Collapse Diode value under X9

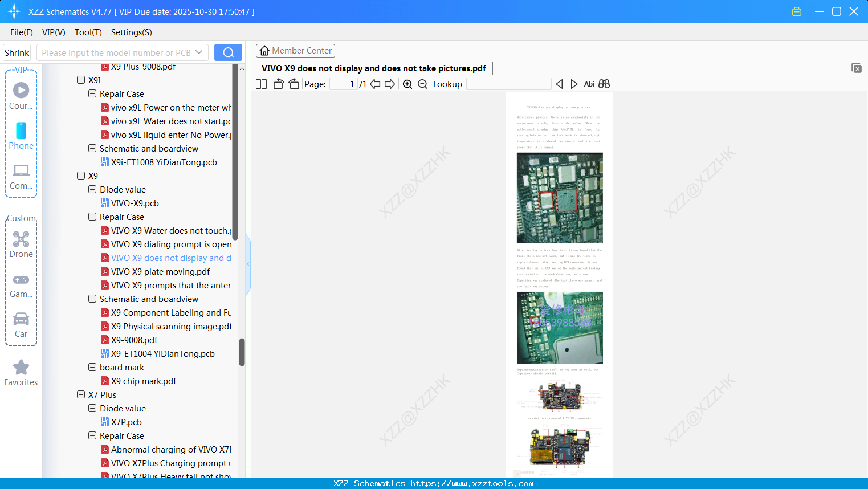pyautogui.click(x=92, y=190)
